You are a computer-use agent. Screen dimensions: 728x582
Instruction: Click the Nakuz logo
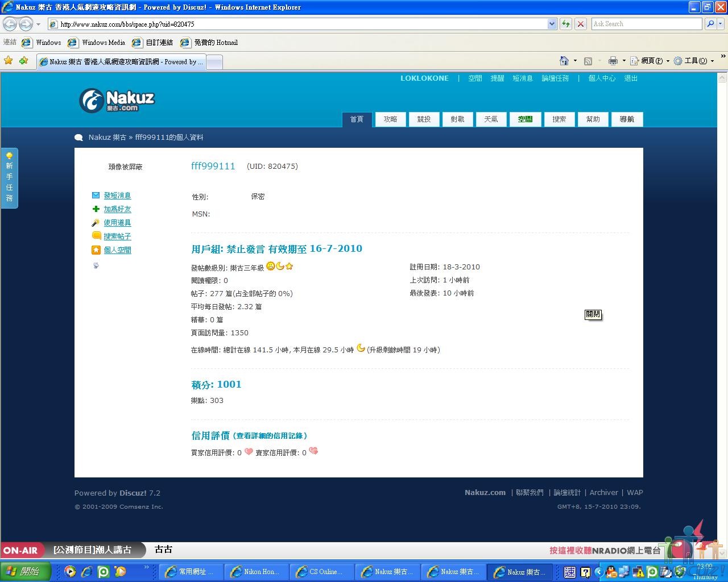(117, 100)
